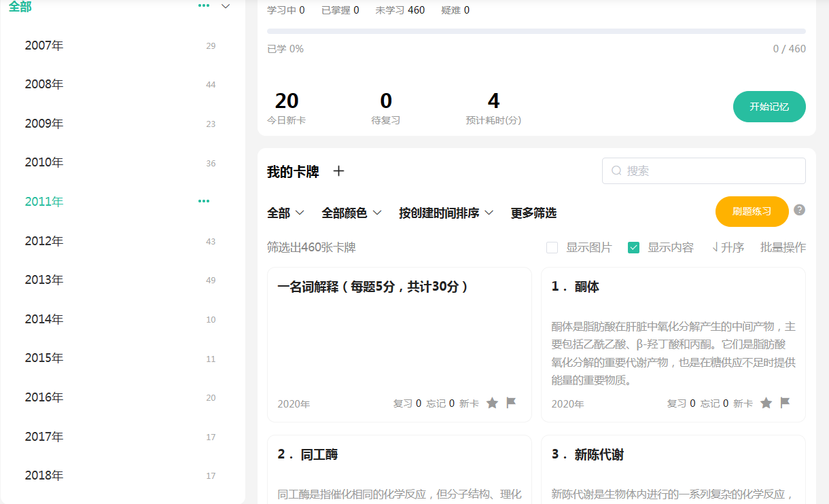
Task: Click the 搜索 search field
Action: click(704, 171)
